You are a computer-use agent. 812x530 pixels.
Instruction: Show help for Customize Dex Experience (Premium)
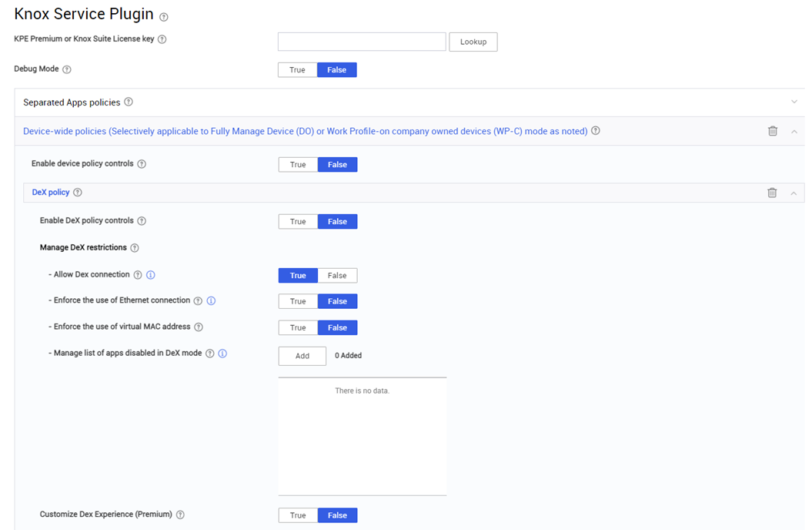tap(180, 515)
